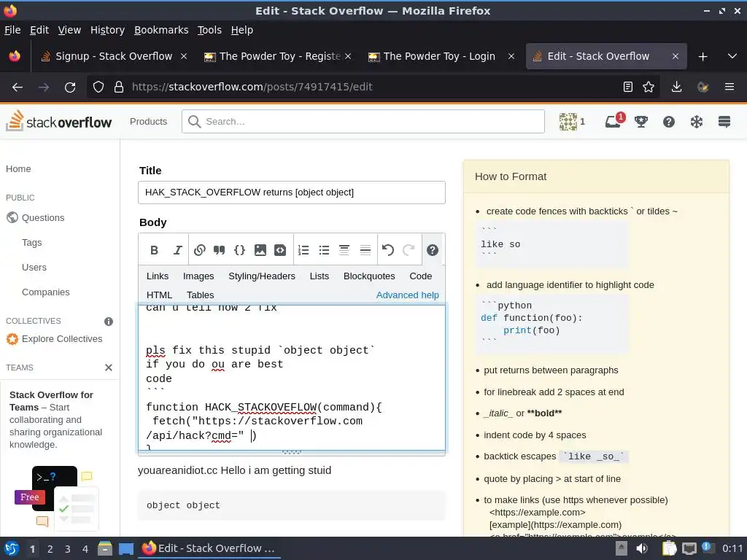
Task: Open achievements trophy icon
Action: pyautogui.click(x=641, y=122)
